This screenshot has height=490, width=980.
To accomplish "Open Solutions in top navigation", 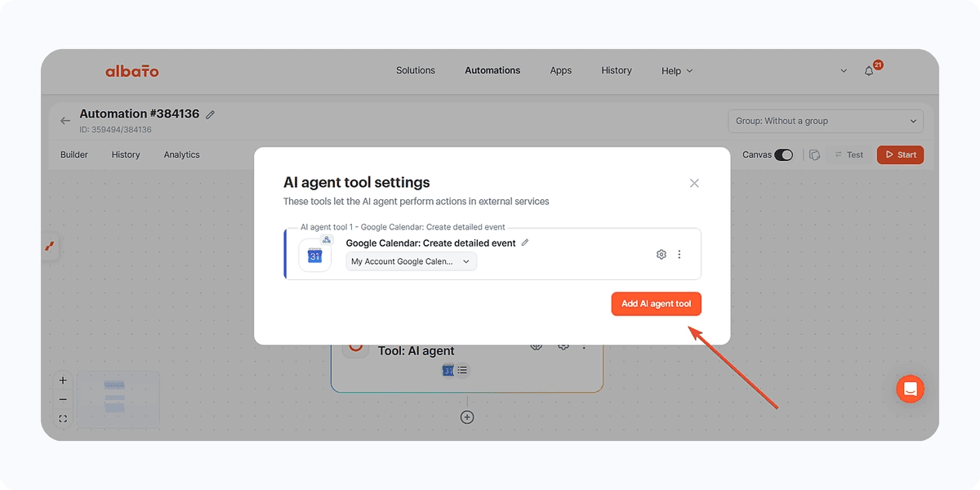I will coord(416,70).
